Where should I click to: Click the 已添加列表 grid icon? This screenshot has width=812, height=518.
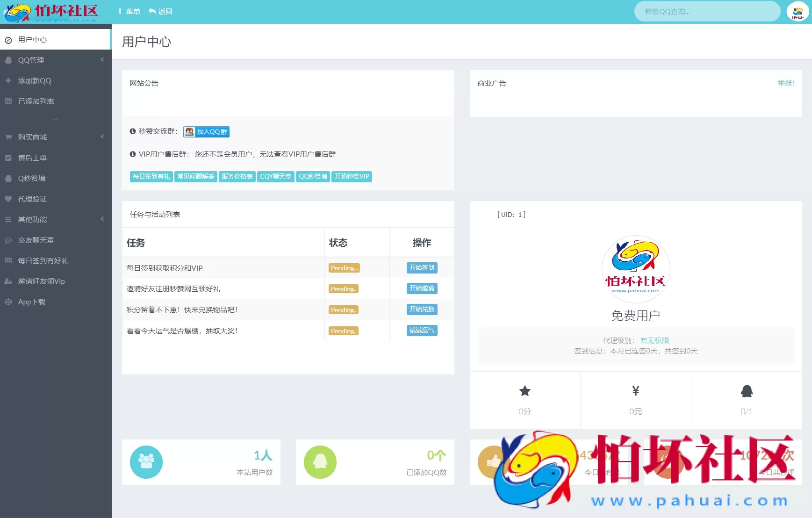[x=8, y=101]
